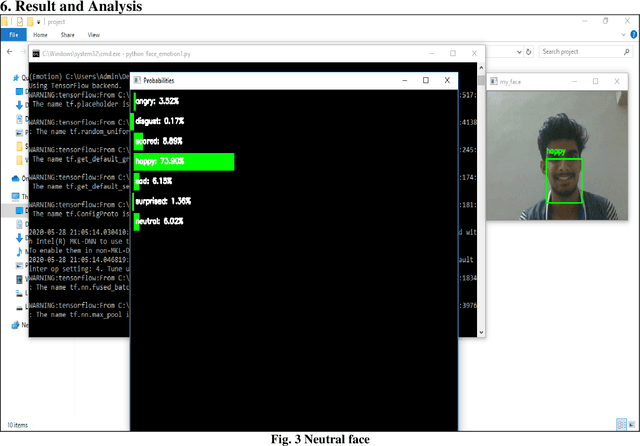This screenshot has height=446, width=640.
Task: Click the neutral 6.02% probability bar
Action: click(x=137, y=222)
